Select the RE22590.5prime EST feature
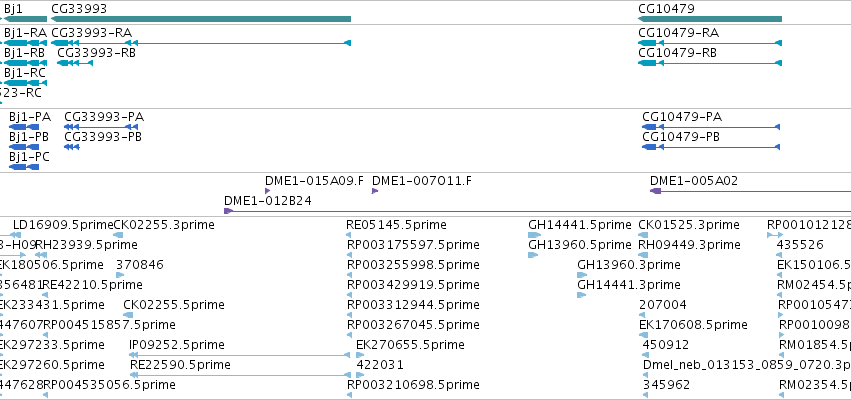This screenshot has width=851, height=400. coord(239,375)
